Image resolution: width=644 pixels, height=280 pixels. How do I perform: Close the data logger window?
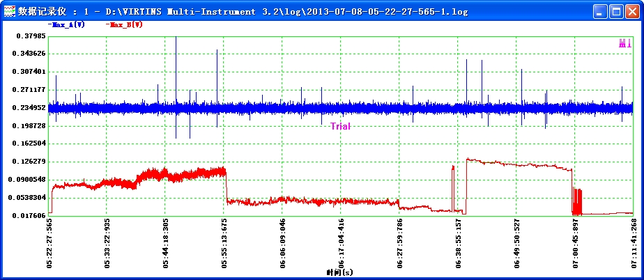click(632, 12)
